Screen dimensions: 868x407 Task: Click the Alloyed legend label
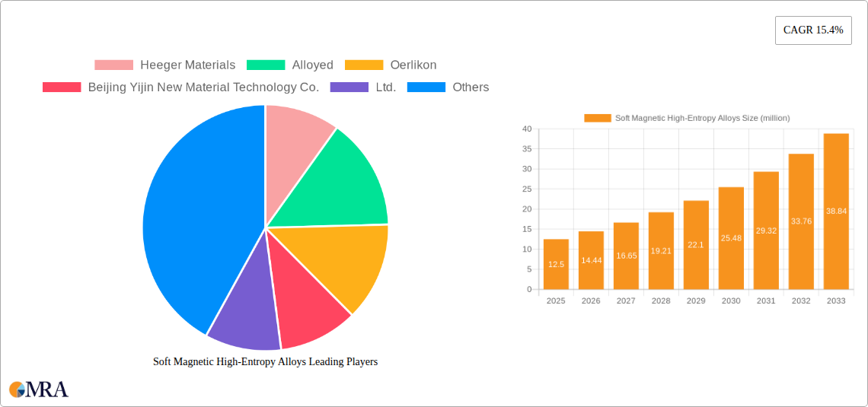pos(313,65)
